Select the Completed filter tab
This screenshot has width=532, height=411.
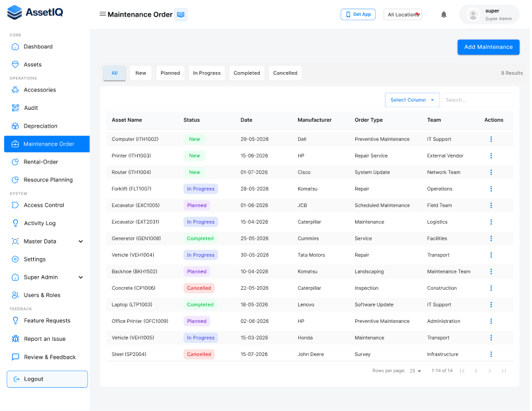click(x=246, y=73)
